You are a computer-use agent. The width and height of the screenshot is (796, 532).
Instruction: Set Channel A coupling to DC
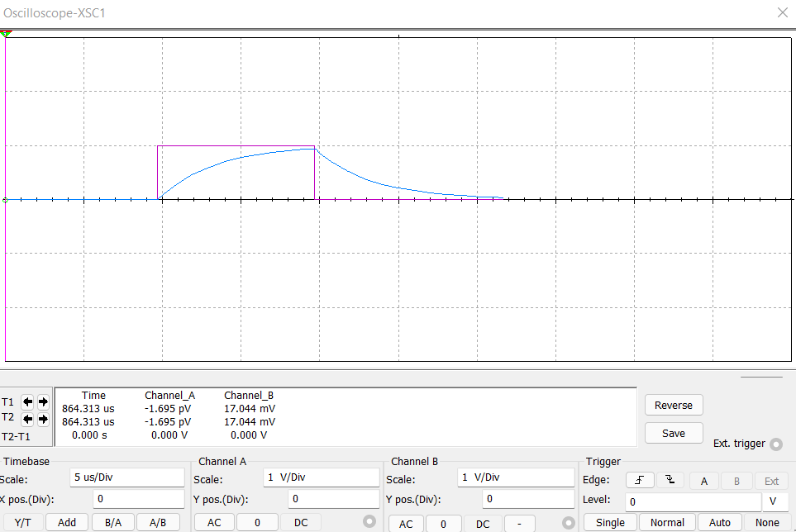pyautogui.click(x=301, y=522)
